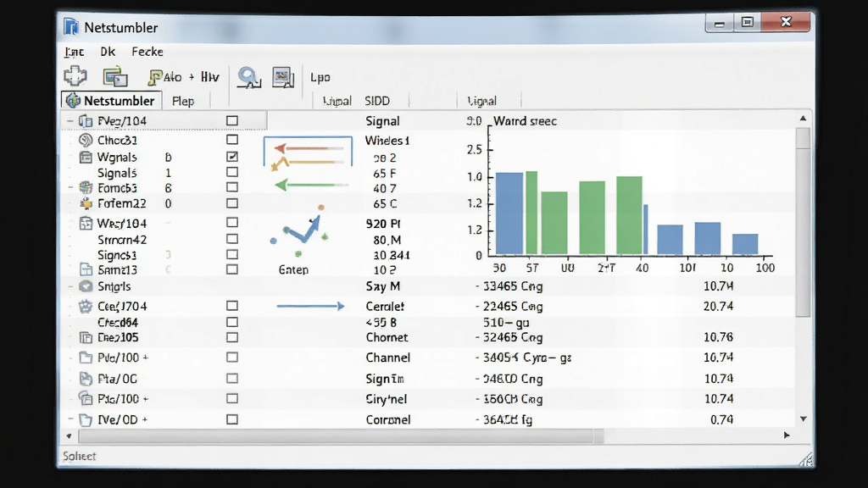This screenshot has height=488, width=868.
Task: Switch to the Flep tab
Action: tap(183, 101)
